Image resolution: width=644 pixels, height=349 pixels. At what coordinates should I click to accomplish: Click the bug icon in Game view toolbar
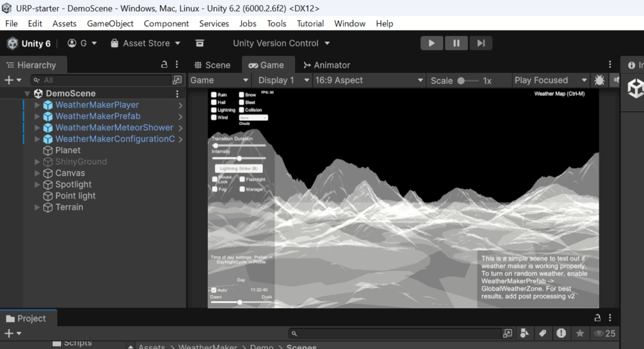coord(599,80)
